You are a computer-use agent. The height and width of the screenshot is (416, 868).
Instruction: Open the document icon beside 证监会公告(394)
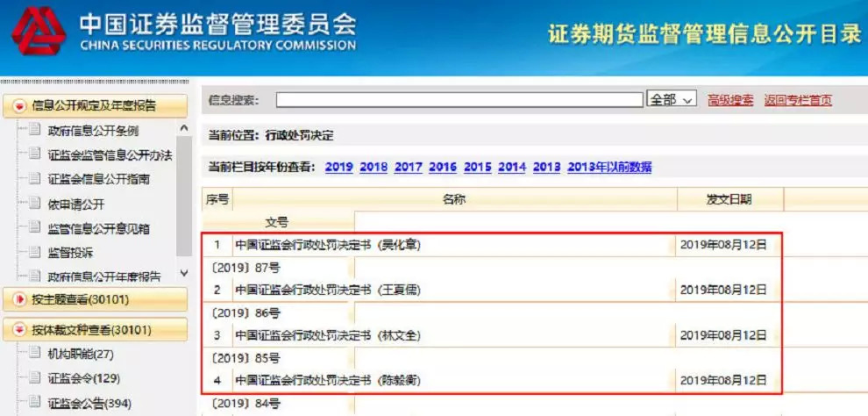point(35,402)
